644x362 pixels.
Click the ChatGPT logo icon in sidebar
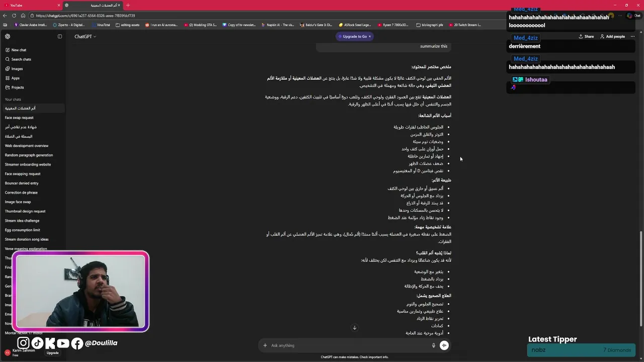pyautogui.click(x=8, y=36)
